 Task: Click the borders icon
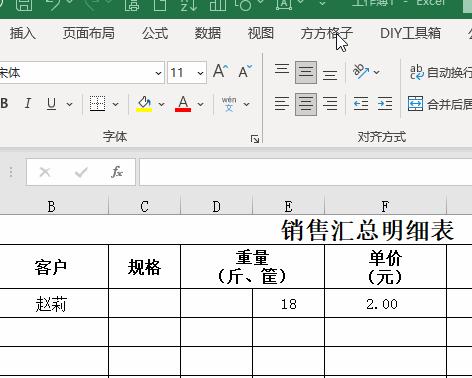(x=97, y=104)
